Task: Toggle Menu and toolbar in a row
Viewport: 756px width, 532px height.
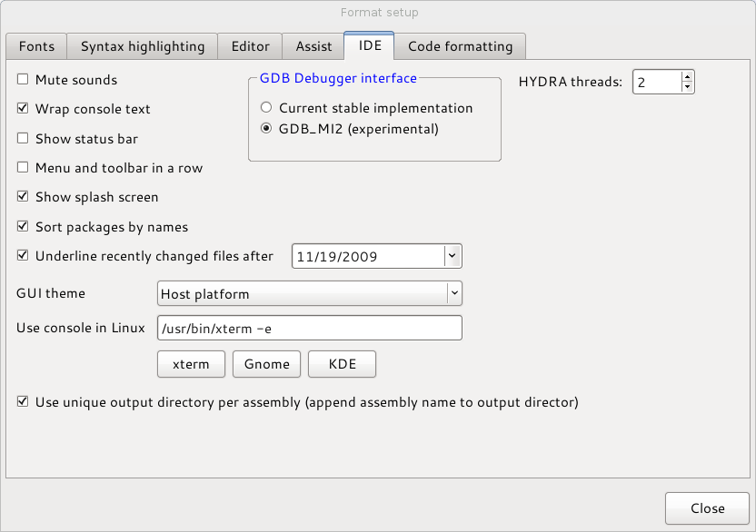Action: coord(24,168)
